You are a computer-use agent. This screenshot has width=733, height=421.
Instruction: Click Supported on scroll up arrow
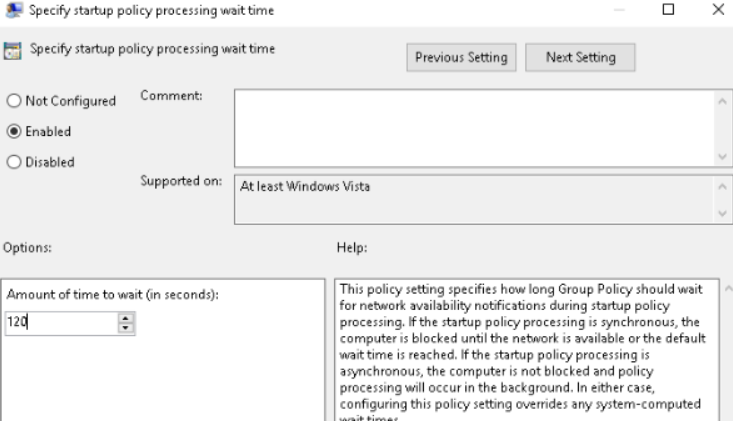click(x=722, y=186)
